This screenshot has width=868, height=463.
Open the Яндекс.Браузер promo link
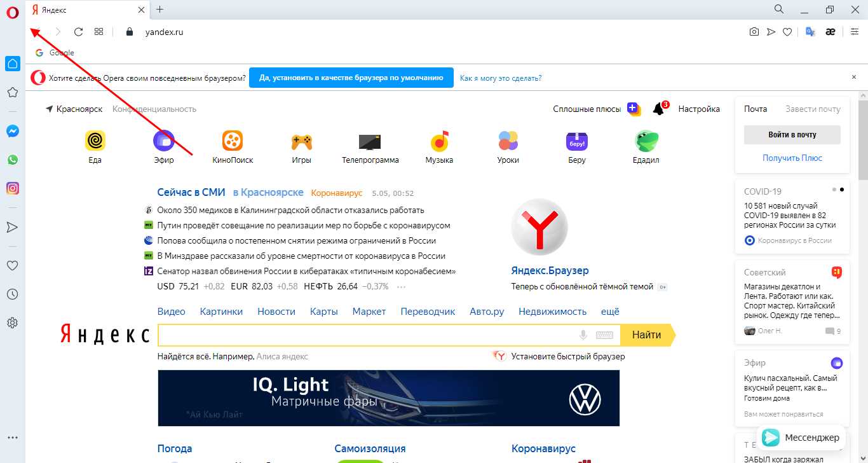point(550,271)
